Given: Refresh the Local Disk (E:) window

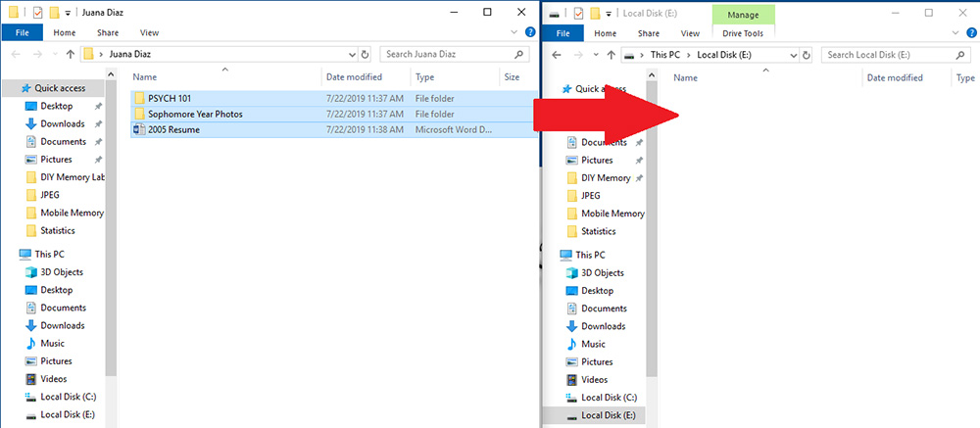Looking at the screenshot, I should [808, 55].
